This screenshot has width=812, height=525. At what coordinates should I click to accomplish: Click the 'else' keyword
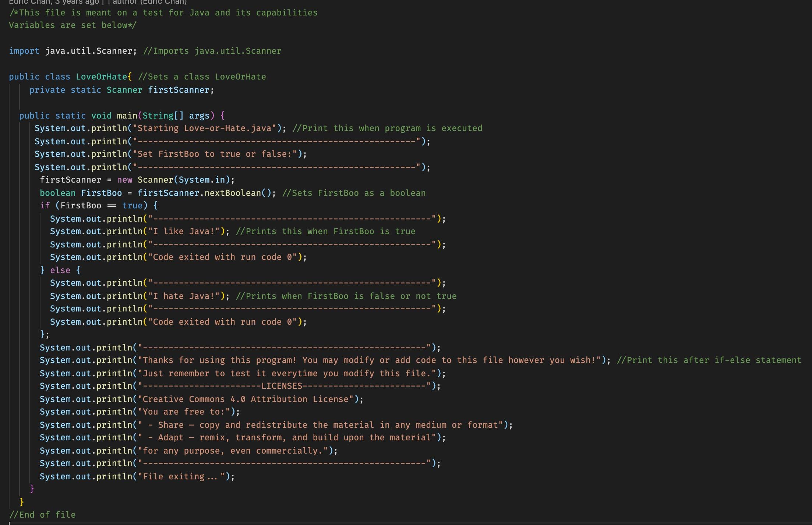(x=60, y=270)
